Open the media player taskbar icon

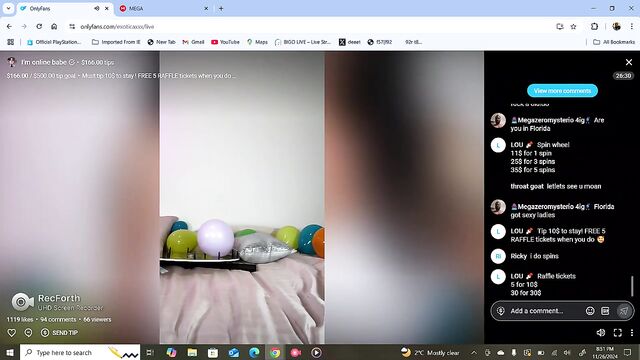coord(316,353)
